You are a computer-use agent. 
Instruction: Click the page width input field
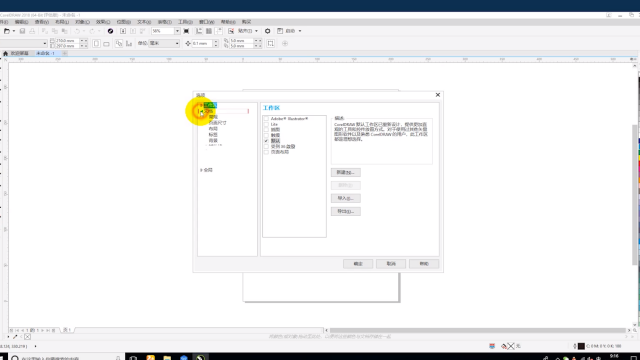(x=67, y=41)
